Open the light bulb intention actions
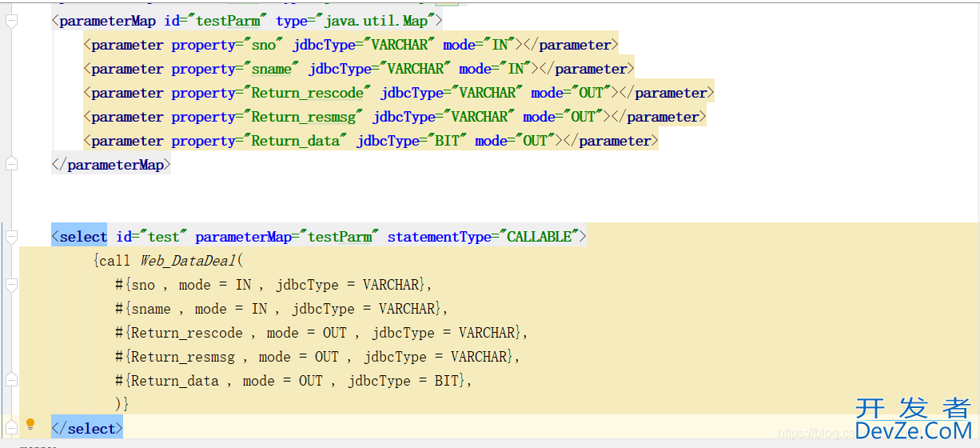 30,424
